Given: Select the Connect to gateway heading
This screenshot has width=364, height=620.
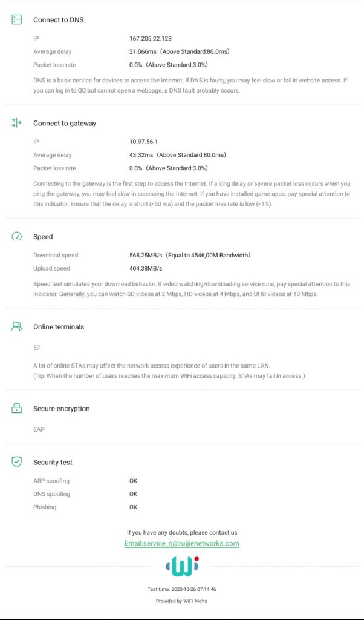Looking at the screenshot, I should (65, 124).
